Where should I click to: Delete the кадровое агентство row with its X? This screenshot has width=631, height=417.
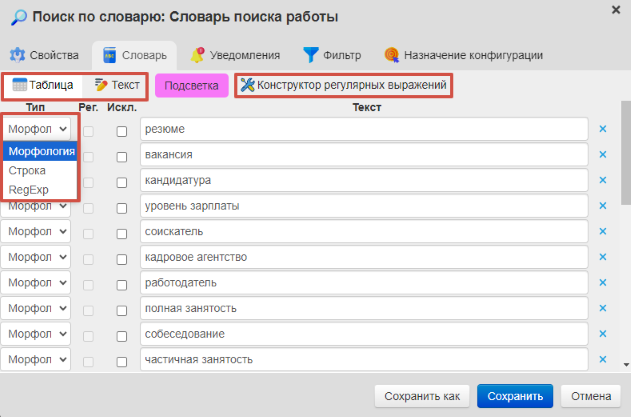point(603,257)
